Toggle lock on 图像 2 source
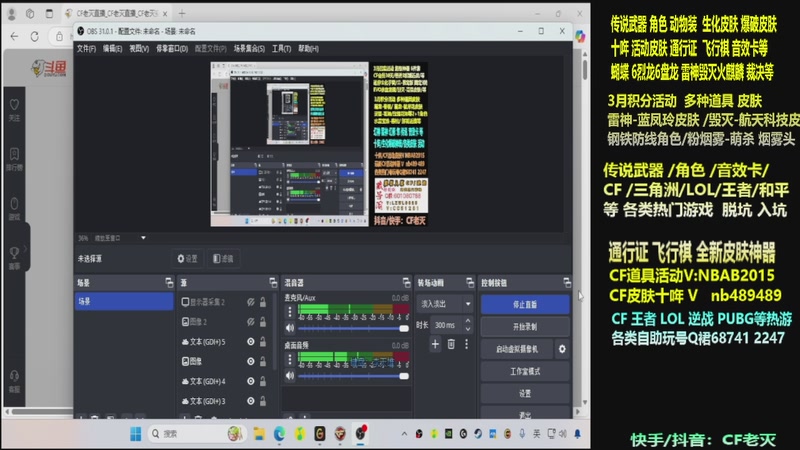This screenshot has height=450, width=800. (263, 322)
